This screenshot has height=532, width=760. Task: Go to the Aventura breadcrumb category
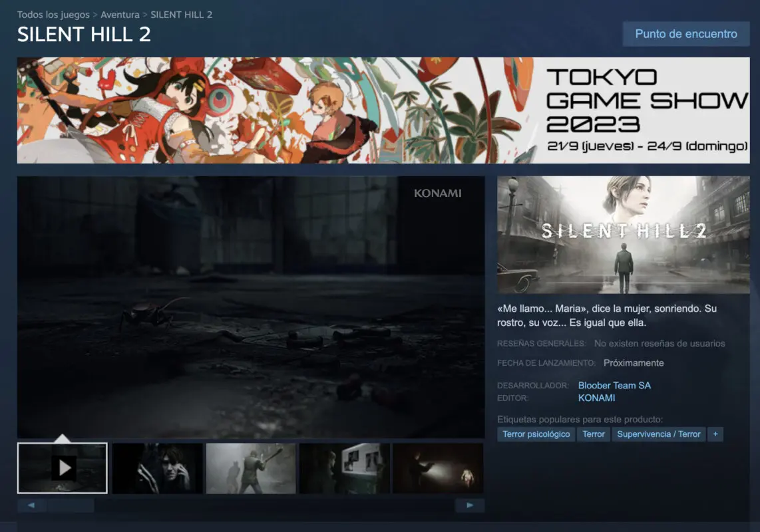[120, 15]
